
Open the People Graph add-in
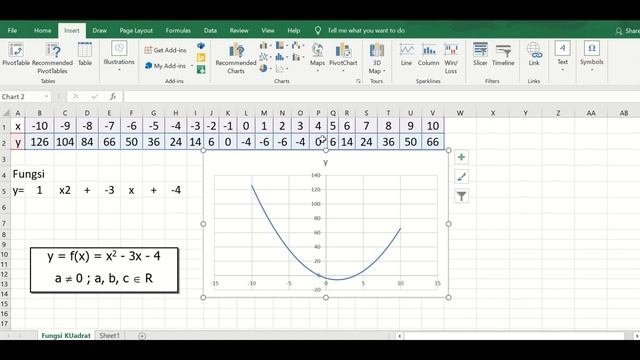(x=201, y=69)
